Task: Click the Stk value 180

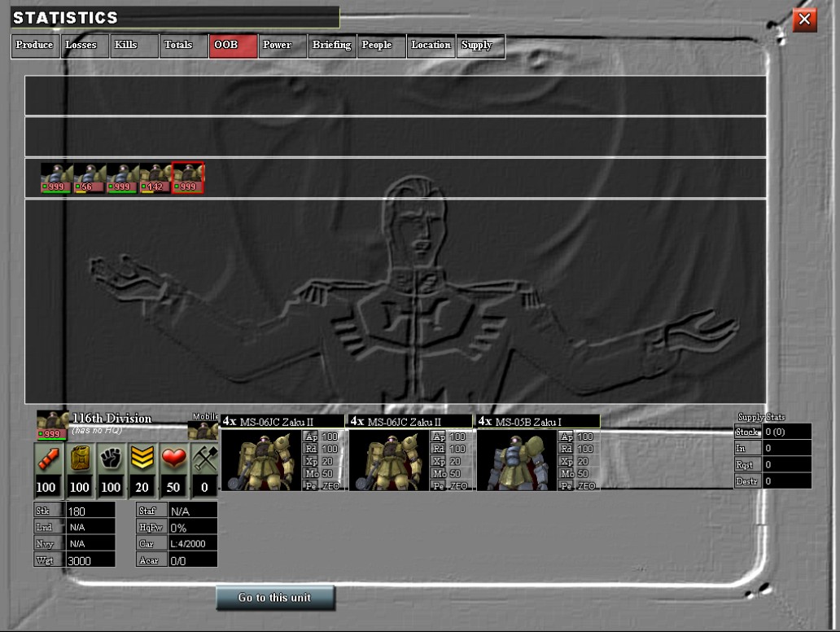Action: [x=90, y=511]
